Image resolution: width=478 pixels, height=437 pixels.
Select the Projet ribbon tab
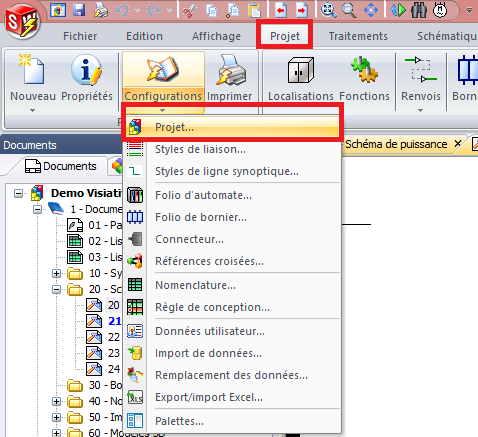pos(285,35)
